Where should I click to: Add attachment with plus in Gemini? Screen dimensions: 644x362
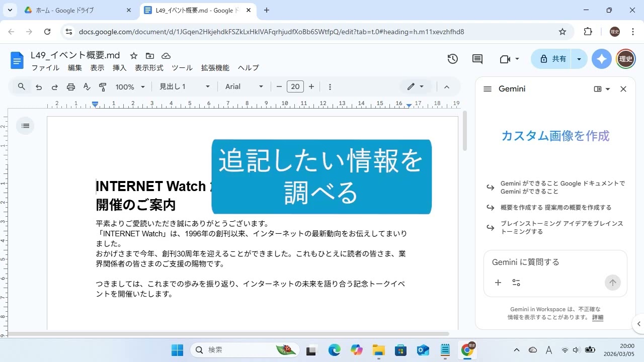coord(498,283)
